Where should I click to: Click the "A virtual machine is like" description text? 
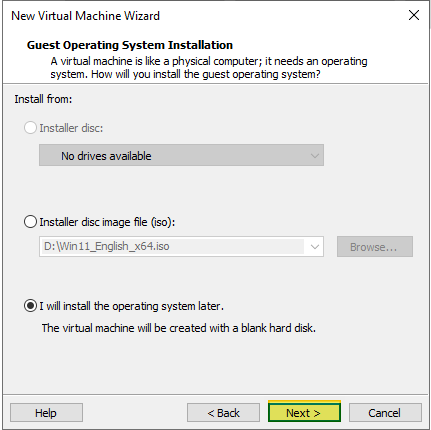(209, 68)
